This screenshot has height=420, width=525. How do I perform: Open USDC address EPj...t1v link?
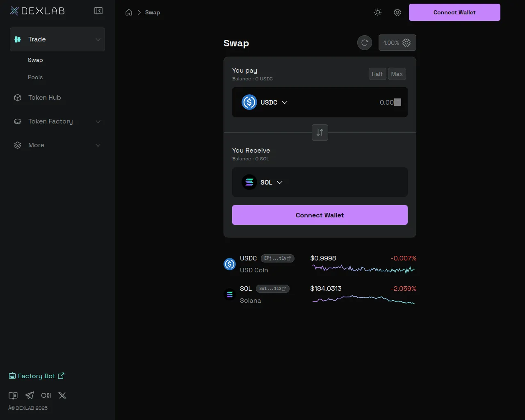(278, 258)
